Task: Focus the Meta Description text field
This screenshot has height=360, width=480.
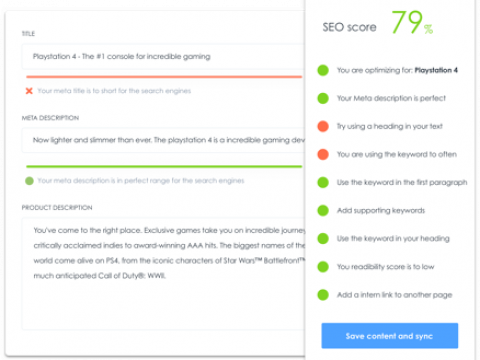Action: 163,140
